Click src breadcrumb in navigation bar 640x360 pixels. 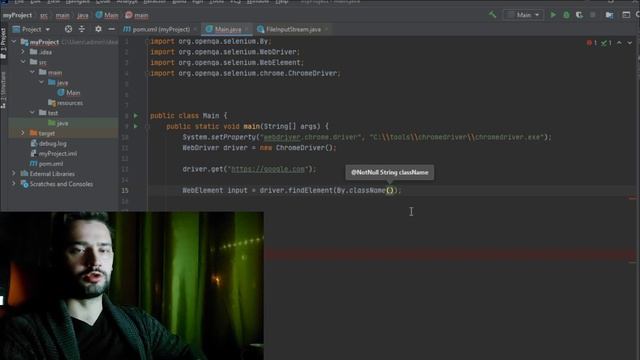coord(44,16)
